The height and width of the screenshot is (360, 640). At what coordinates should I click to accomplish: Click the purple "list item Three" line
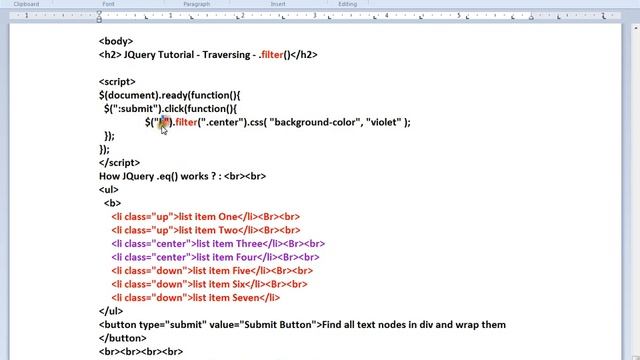(x=218, y=243)
